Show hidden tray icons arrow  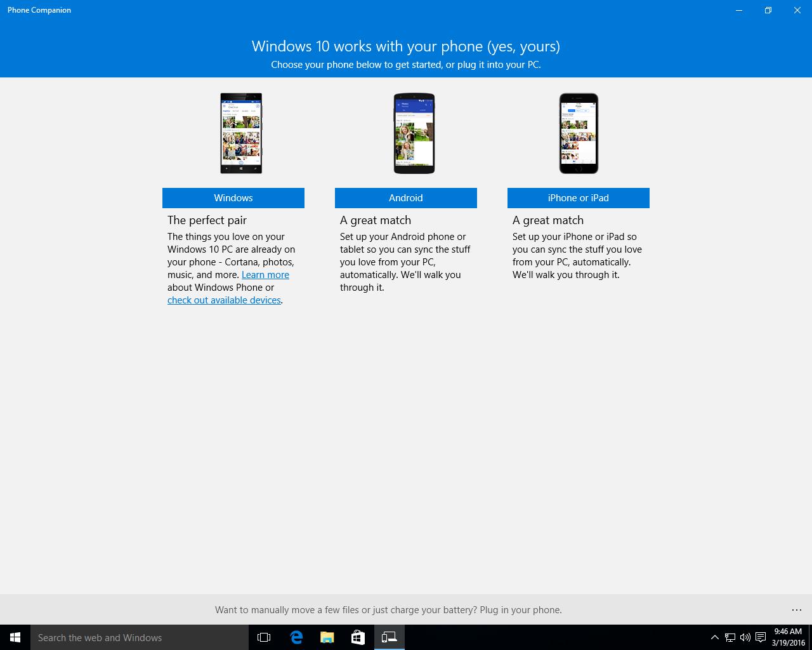pos(715,637)
